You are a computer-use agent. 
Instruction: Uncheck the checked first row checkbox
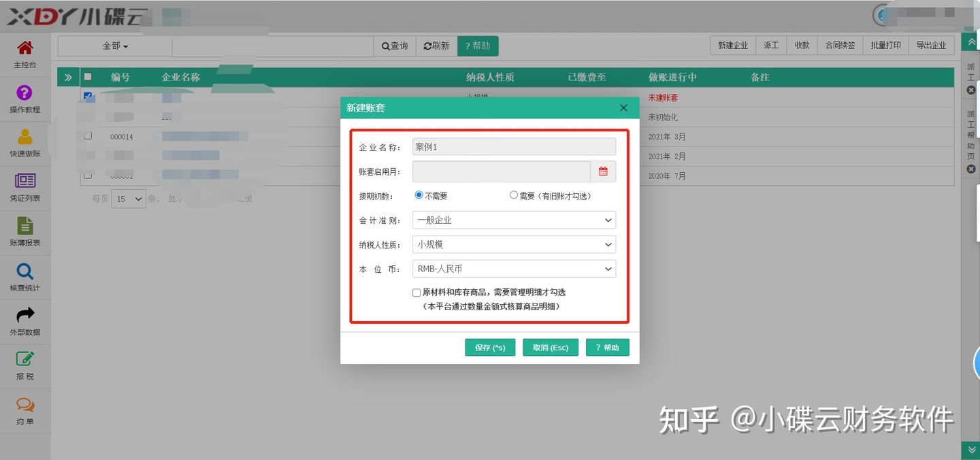88,97
